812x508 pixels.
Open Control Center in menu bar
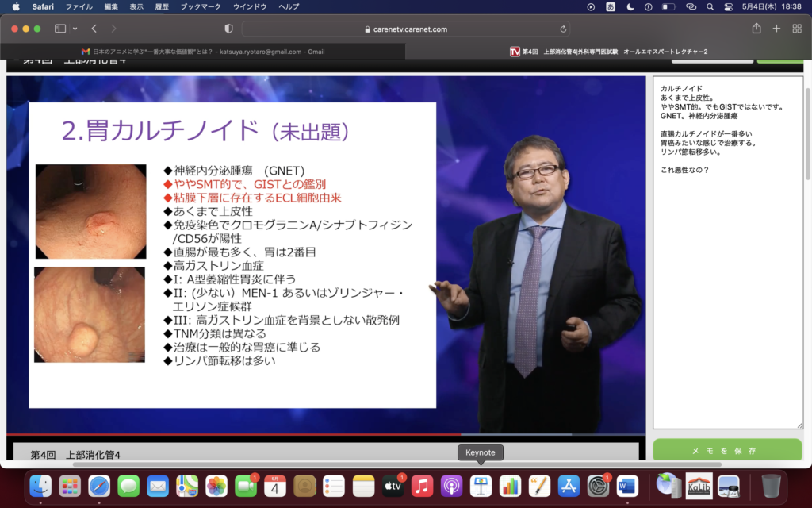click(729, 6)
